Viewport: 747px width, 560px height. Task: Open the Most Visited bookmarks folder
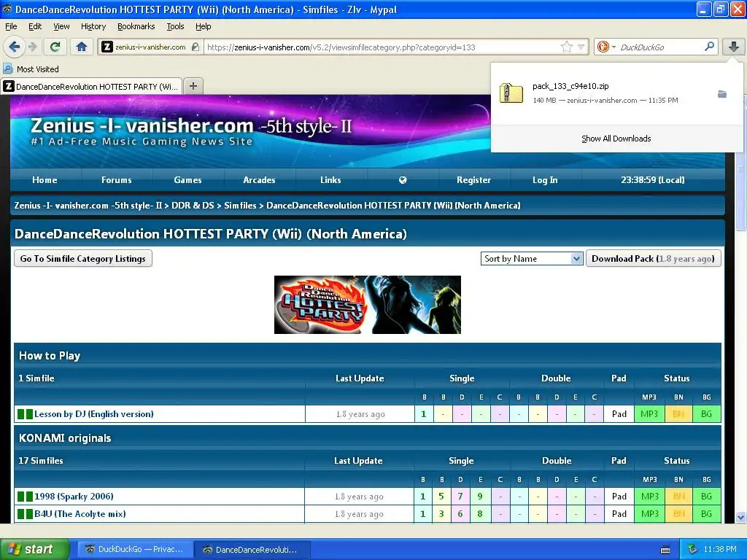31,69
